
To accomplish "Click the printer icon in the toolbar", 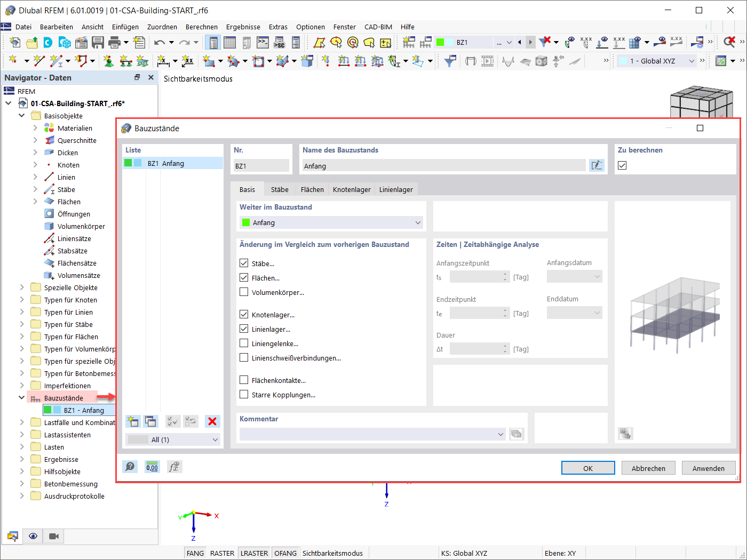I will 114,43.
